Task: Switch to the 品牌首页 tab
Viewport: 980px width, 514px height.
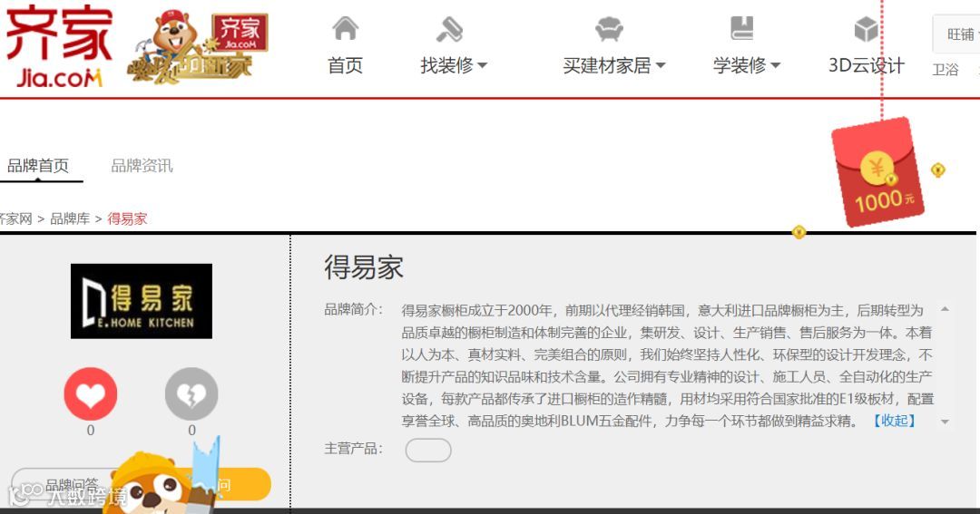Action: pyautogui.click(x=38, y=166)
